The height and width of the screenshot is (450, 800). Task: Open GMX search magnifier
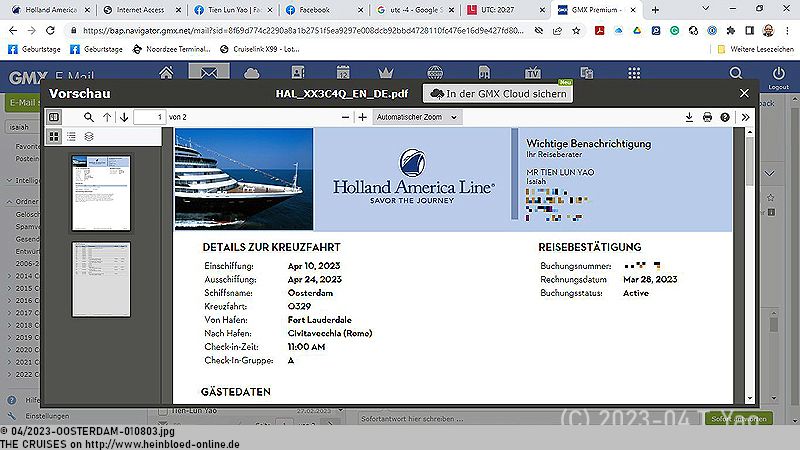pyautogui.click(x=736, y=73)
